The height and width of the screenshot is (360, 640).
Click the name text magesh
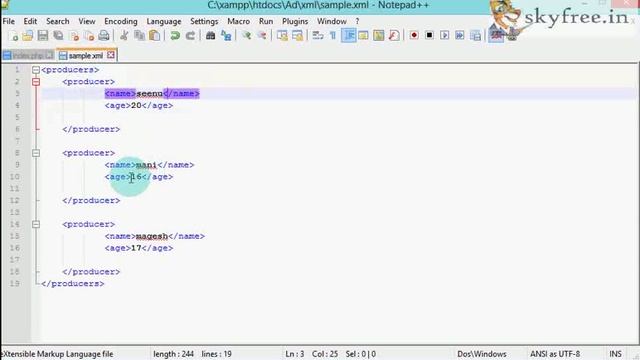click(x=152, y=236)
